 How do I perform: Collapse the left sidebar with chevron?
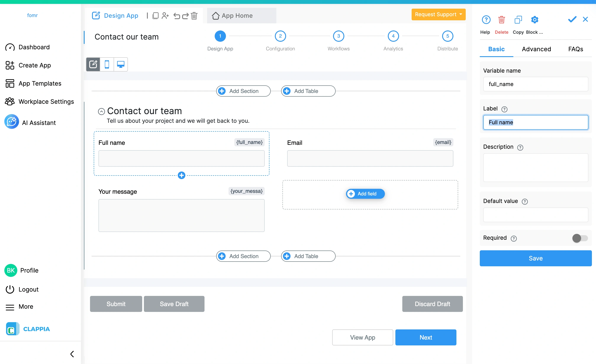click(72, 354)
